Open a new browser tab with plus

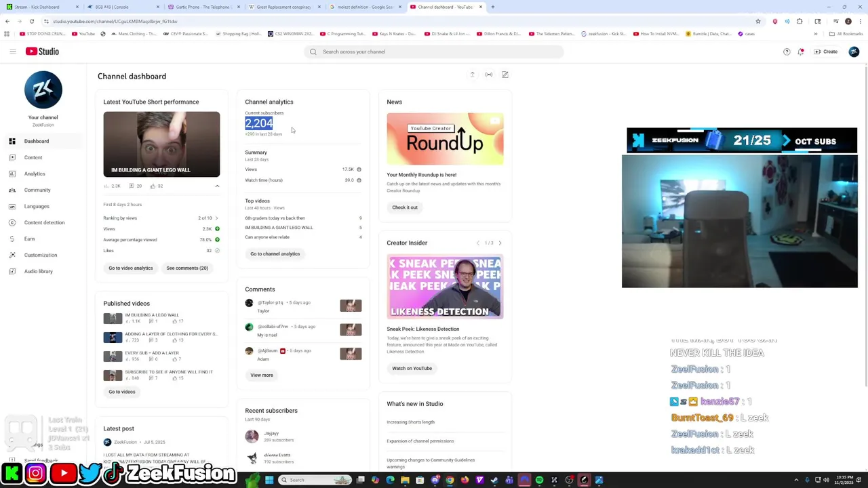coord(493,7)
